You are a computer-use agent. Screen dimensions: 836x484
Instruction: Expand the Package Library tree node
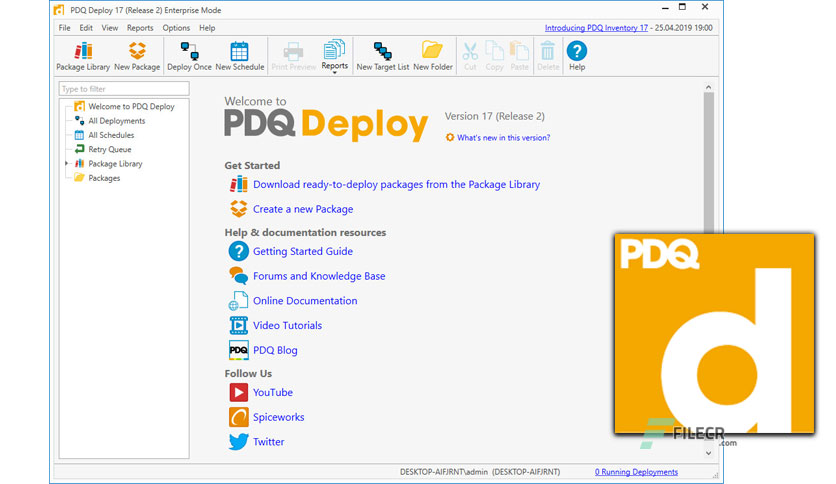66,164
